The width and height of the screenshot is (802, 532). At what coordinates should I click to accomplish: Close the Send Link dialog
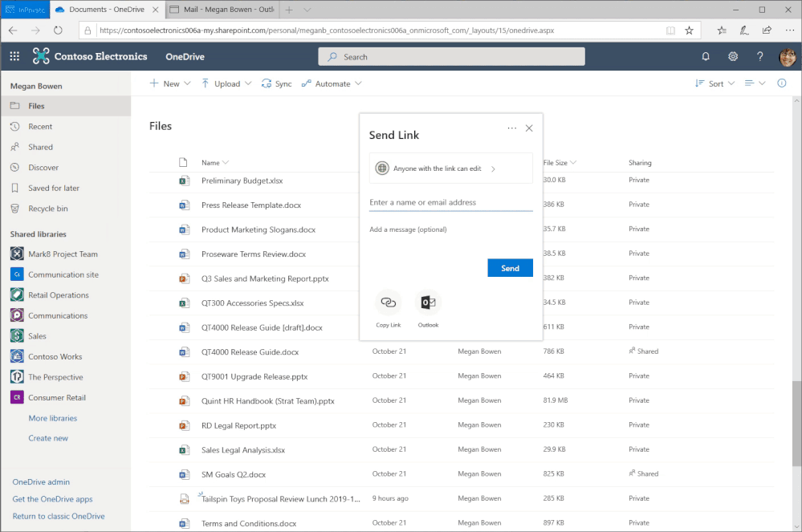(x=529, y=128)
